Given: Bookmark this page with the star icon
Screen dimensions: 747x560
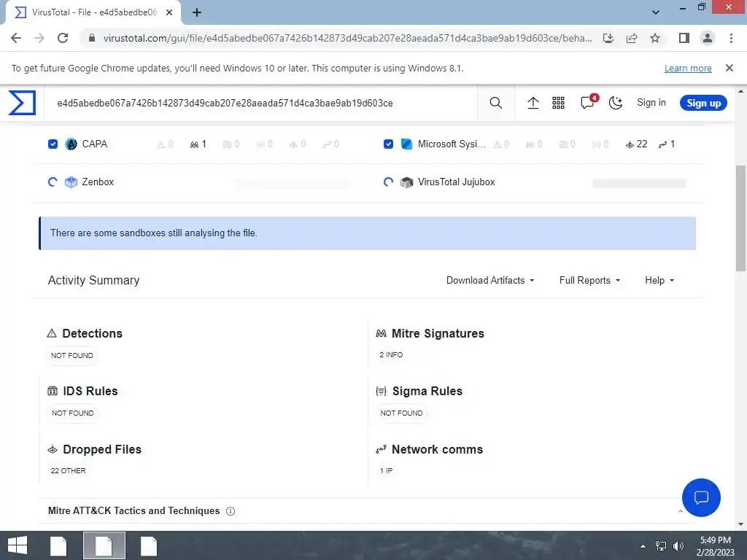Looking at the screenshot, I should pos(655,38).
